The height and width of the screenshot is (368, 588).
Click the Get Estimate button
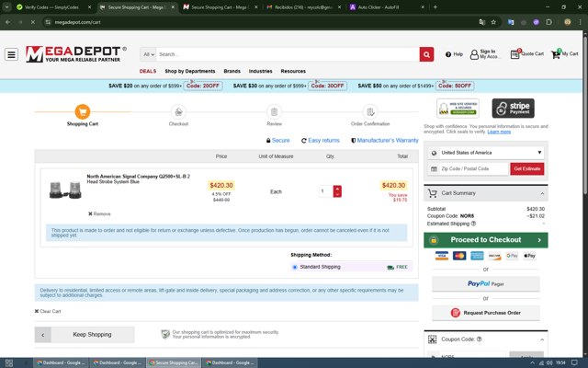pos(526,169)
